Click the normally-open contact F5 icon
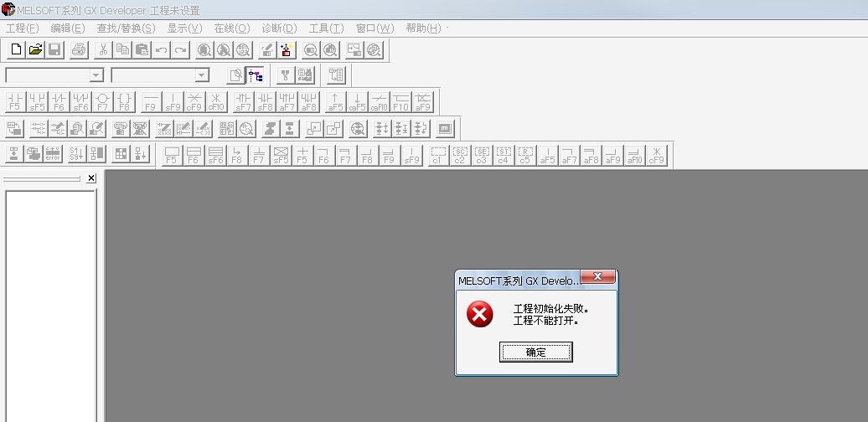Screen dimensions: 868x422 [15, 102]
